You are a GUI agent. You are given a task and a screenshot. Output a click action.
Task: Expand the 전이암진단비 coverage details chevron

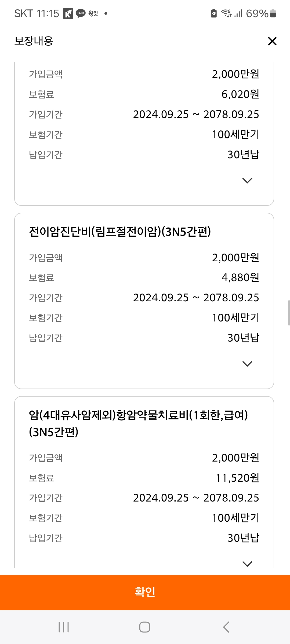click(x=247, y=364)
